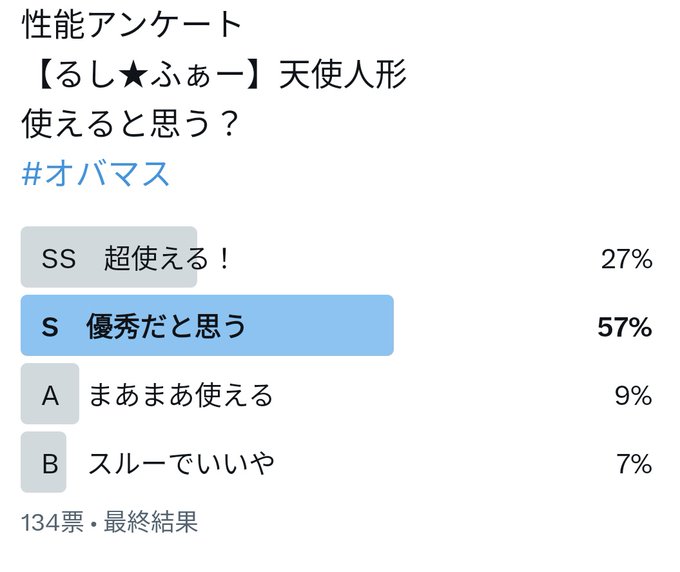Open the #オバマス hashtag link
680x572 pixels.
click(95, 174)
